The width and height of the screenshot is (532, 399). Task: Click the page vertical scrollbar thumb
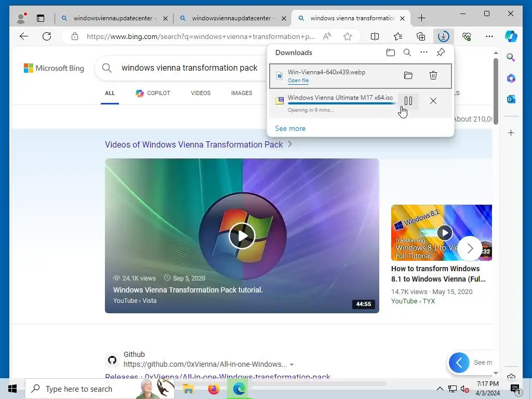point(496,91)
